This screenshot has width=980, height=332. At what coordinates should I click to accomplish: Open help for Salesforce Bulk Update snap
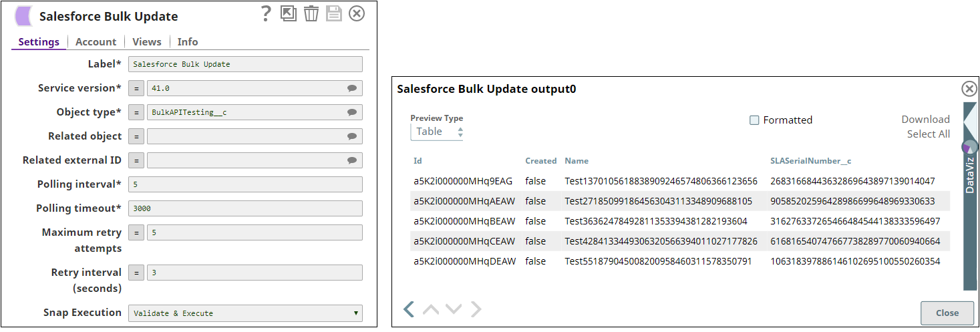pos(266,13)
